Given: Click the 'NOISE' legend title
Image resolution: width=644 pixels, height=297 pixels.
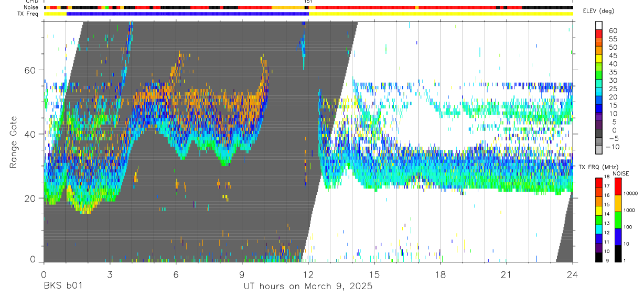Looking at the screenshot, I should coord(620,173).
